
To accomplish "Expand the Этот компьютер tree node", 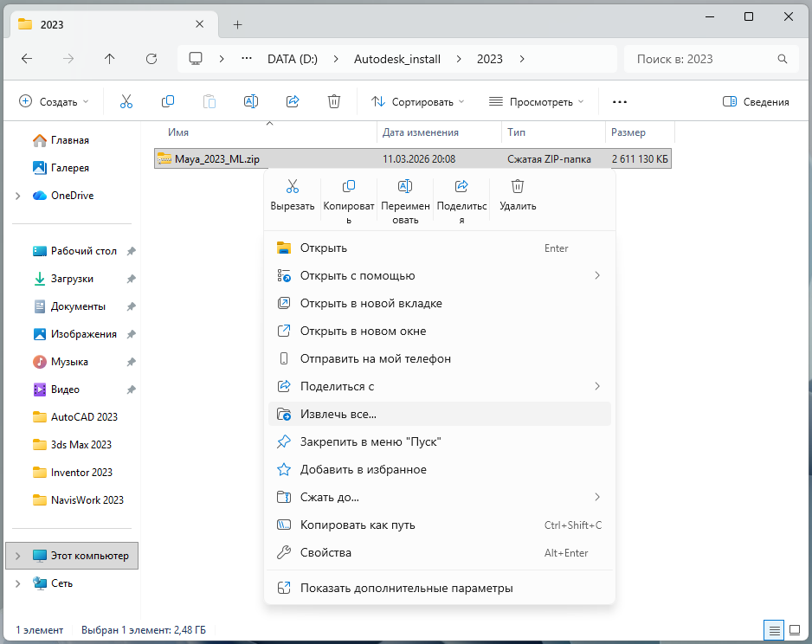I will click(x=18, y=556).
